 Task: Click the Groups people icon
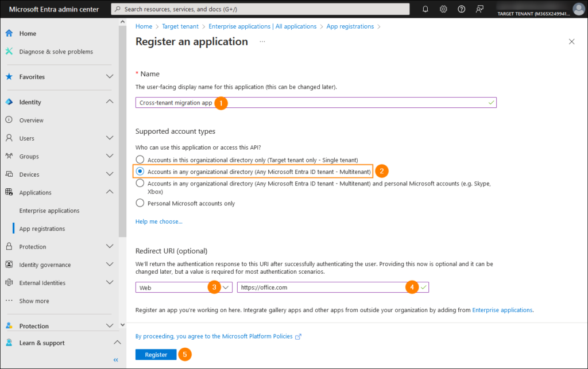tap(9, 156)
